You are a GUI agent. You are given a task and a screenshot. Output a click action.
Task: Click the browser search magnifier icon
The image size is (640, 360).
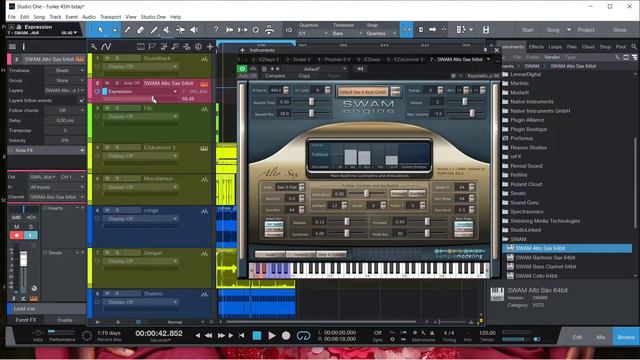[x=634, y=47]
